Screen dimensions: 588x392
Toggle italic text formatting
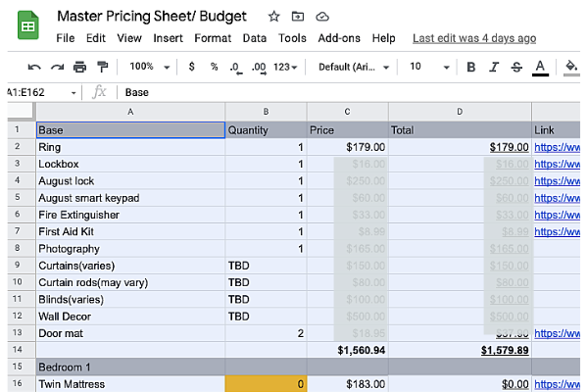[493, 67]
